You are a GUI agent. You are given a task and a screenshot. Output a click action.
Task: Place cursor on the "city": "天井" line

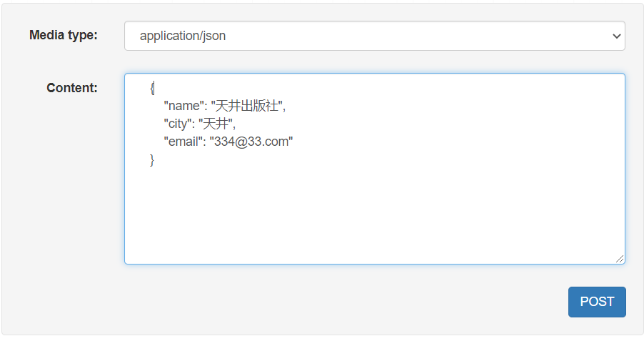[x=200, y=124]
